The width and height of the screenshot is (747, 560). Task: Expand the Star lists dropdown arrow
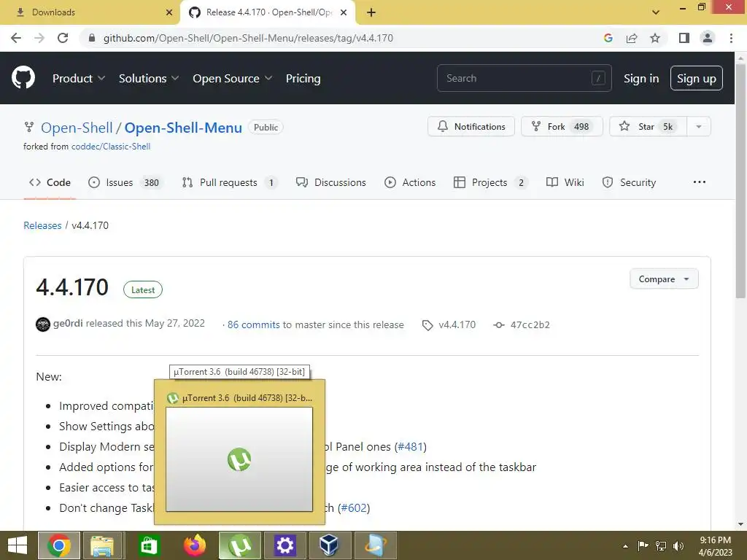[x=698, y=127]
